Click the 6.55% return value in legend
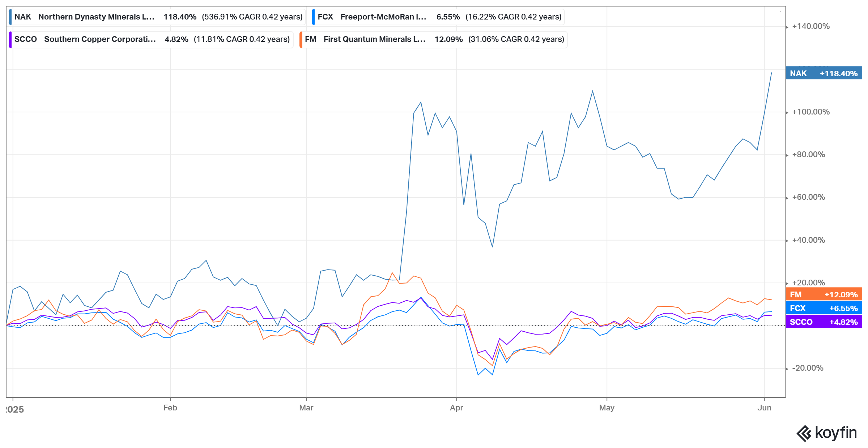This screenshot has width=868, height=448. pyautogui.click(x=448, y=17)
